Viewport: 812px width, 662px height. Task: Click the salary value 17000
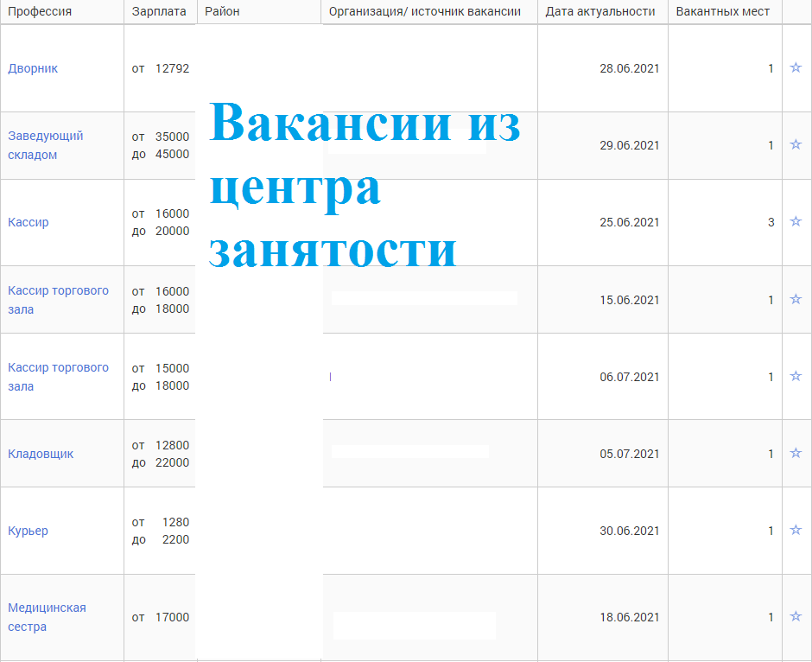172,617
